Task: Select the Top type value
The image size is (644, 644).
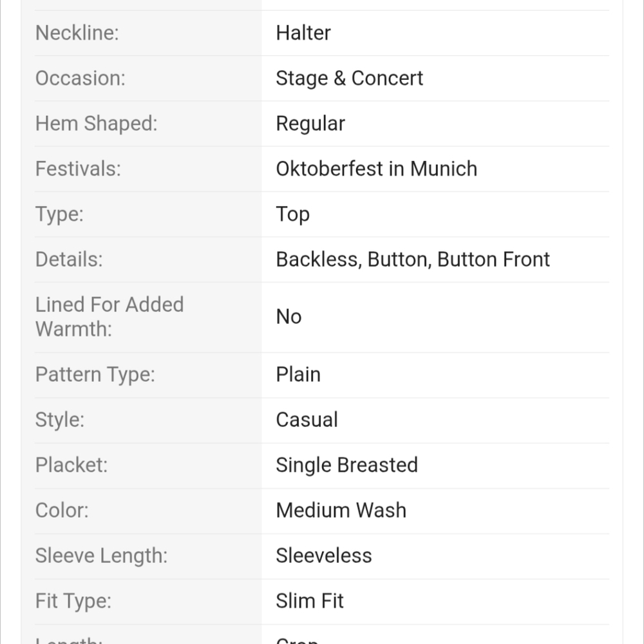Action: coord(293,214)
